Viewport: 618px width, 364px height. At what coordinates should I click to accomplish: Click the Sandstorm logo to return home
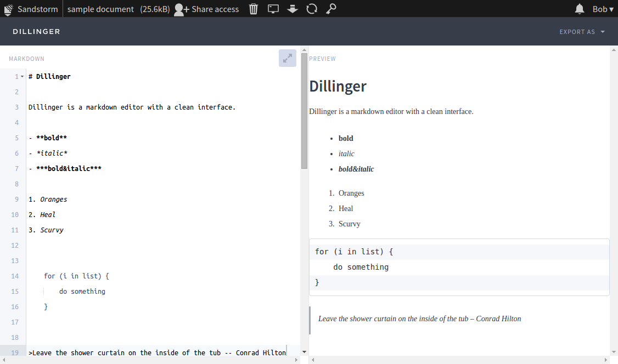click(x=8, y=9)
